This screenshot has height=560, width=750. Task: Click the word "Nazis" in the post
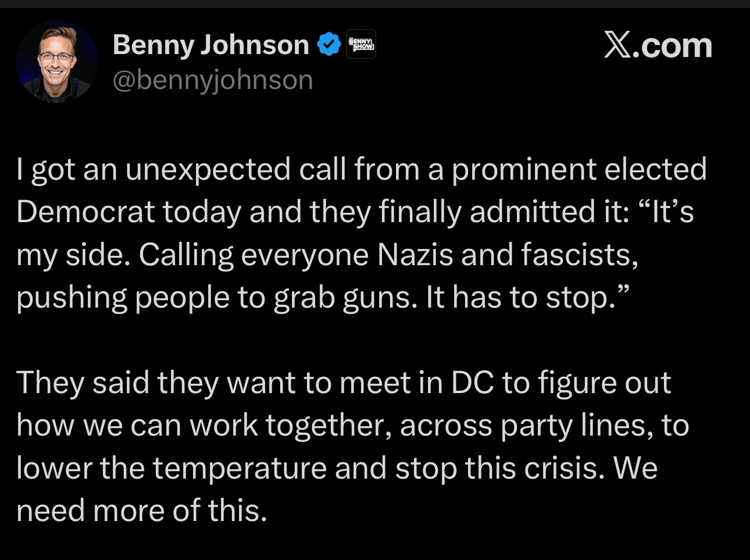point(415,254)
